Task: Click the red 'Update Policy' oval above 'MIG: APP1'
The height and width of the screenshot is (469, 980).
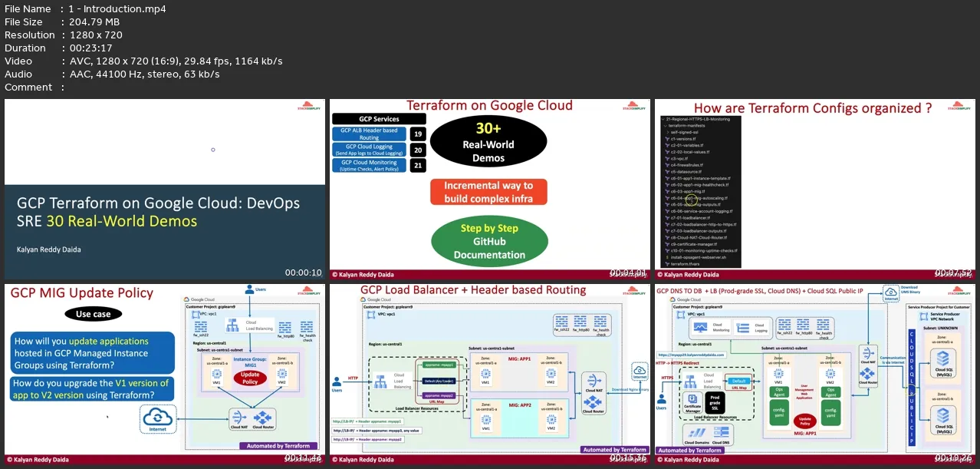Action: (804, 421)
